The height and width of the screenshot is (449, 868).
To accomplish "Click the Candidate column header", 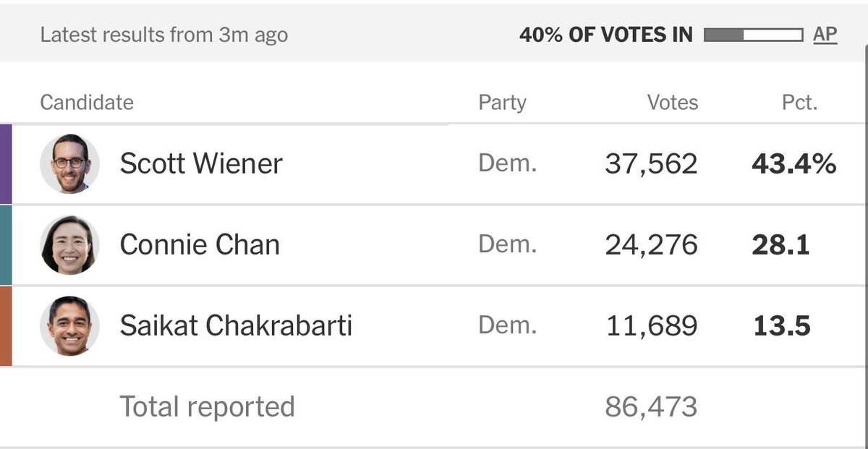I will (x=87, y=103).
